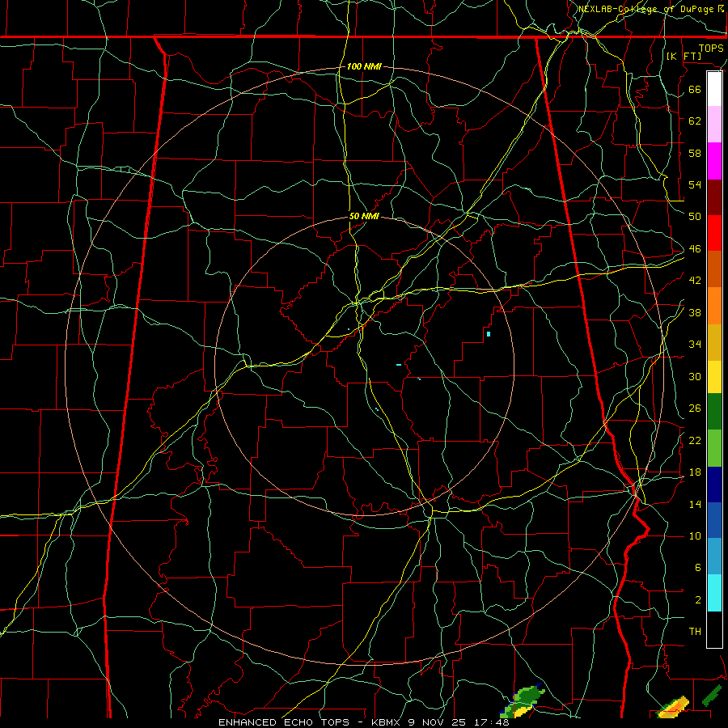Click the dark orange 42 kft legend swatch
The image size is (728, 728).
pyautogui.click(x=714, y=269)
